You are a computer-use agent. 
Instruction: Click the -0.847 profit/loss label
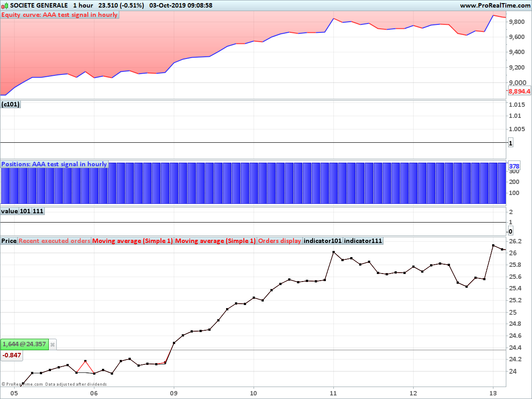tap(12, 355)
